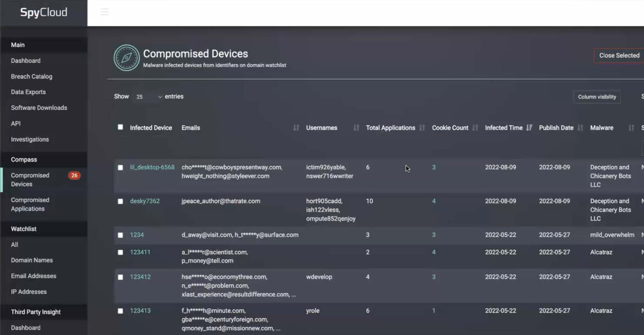
Task: Check the checkbox for device desky7362
Action: coord(120,201)
